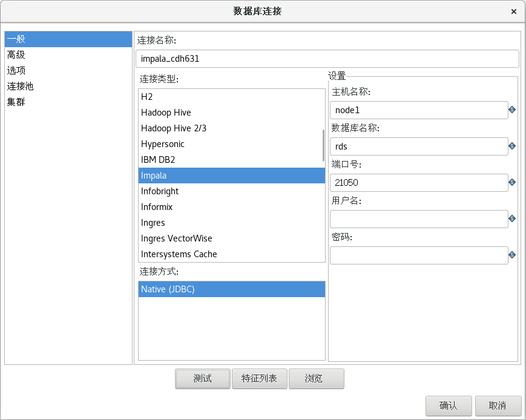Select Impala connection type
The width and height of the screenshot is (526, 420).
pyautogui.click(x=231, y=176)
